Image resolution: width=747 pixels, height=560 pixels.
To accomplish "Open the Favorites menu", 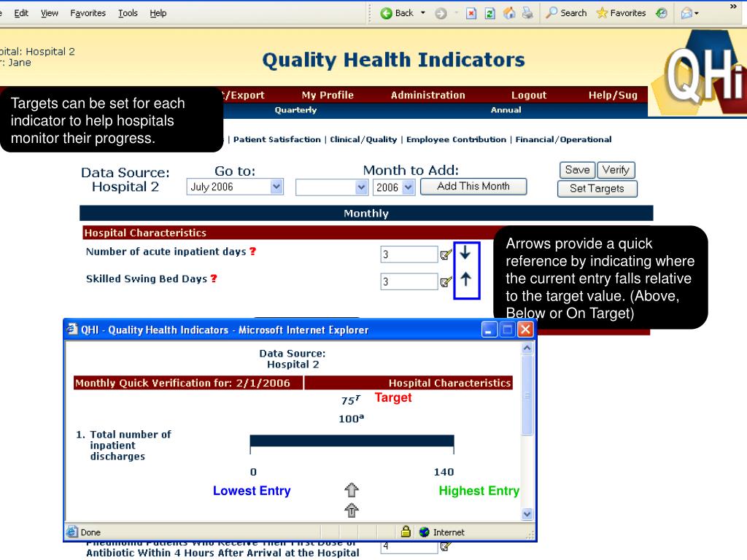I will [88, 13].
